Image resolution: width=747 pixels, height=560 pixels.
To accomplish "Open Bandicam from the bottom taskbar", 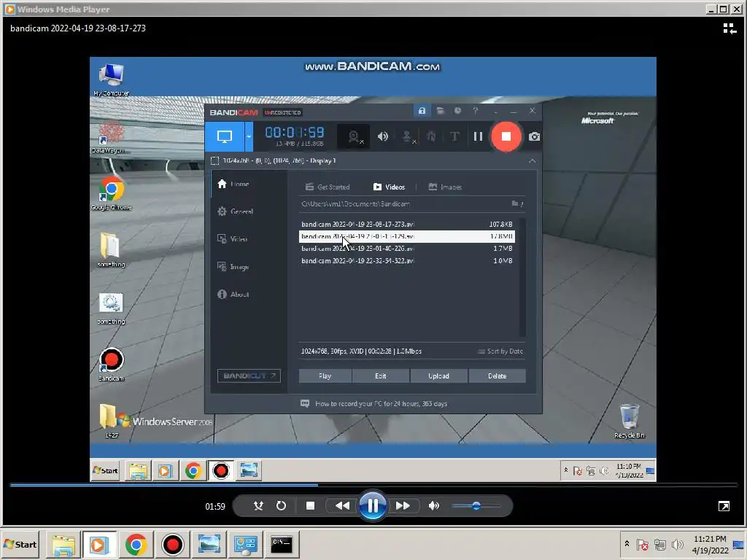I will [x=172, y=544].
